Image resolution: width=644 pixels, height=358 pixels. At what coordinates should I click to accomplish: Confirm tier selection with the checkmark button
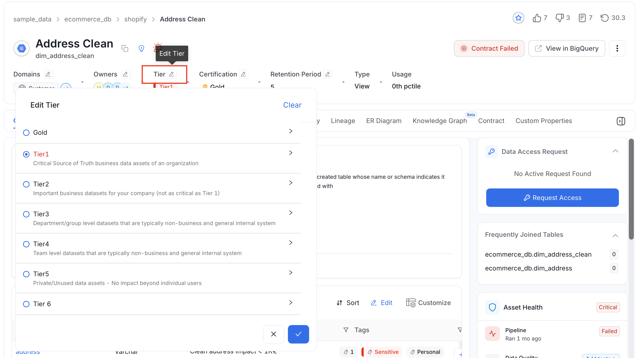pyautogui.click(x=298, y=334)
